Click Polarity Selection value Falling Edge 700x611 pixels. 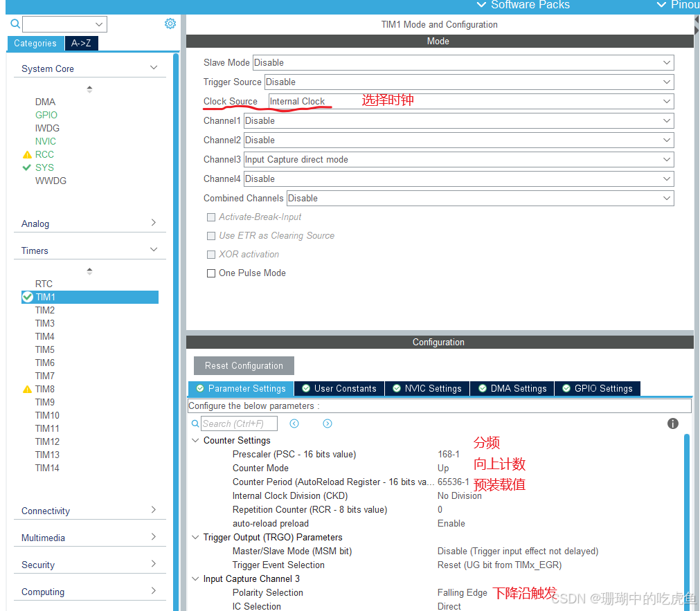tap(462, 593)
